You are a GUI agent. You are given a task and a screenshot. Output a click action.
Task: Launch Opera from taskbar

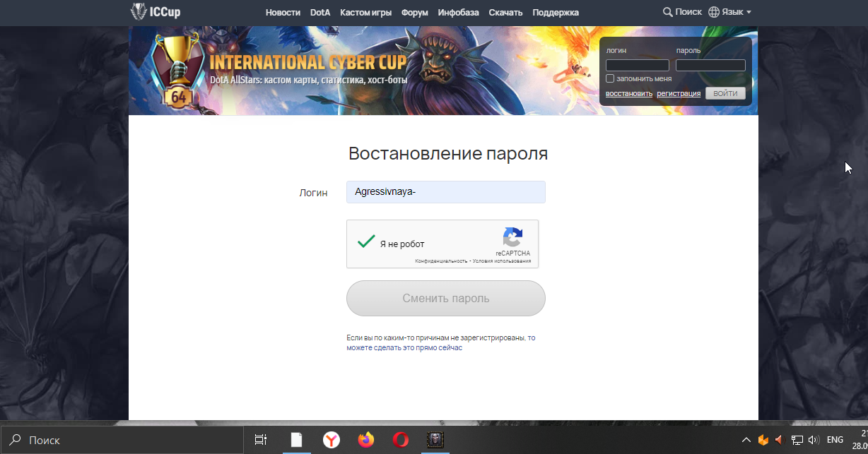pyautogui.click(x=401, y=440)
